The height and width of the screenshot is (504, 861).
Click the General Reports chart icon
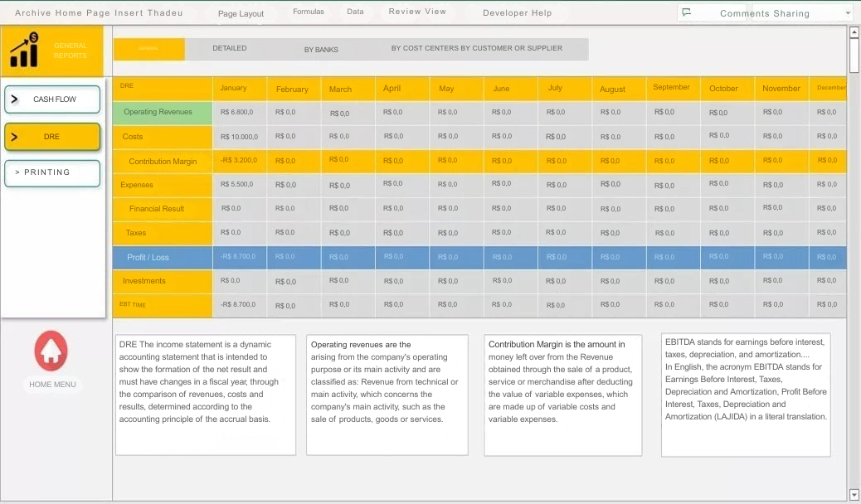point(24,51)
